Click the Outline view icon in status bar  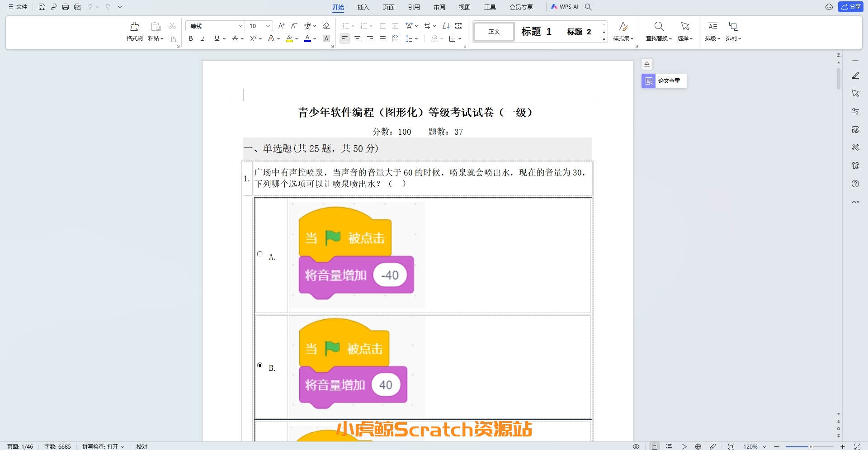pos(669,446)
